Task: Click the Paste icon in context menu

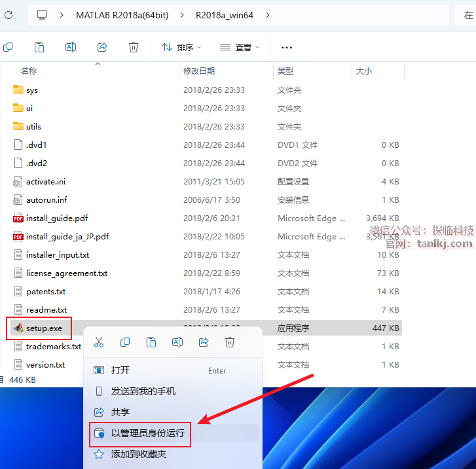Action: (x=151, y=342)
